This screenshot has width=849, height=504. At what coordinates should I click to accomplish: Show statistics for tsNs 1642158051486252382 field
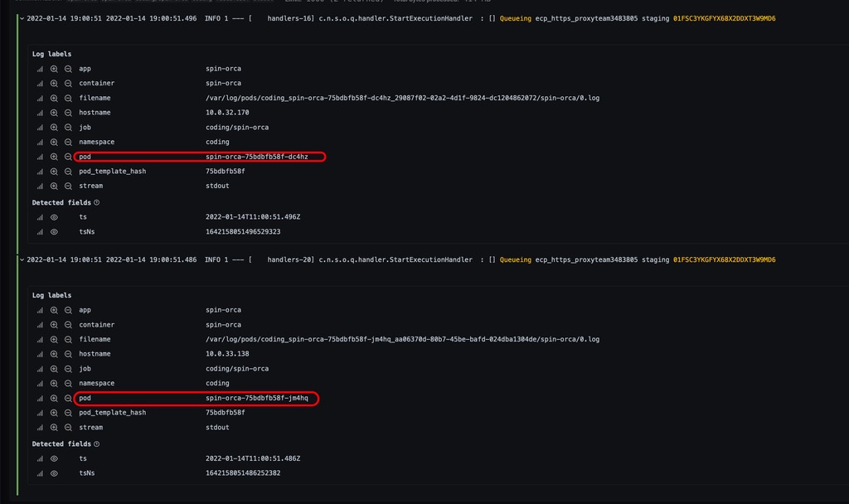click(39, 473)
